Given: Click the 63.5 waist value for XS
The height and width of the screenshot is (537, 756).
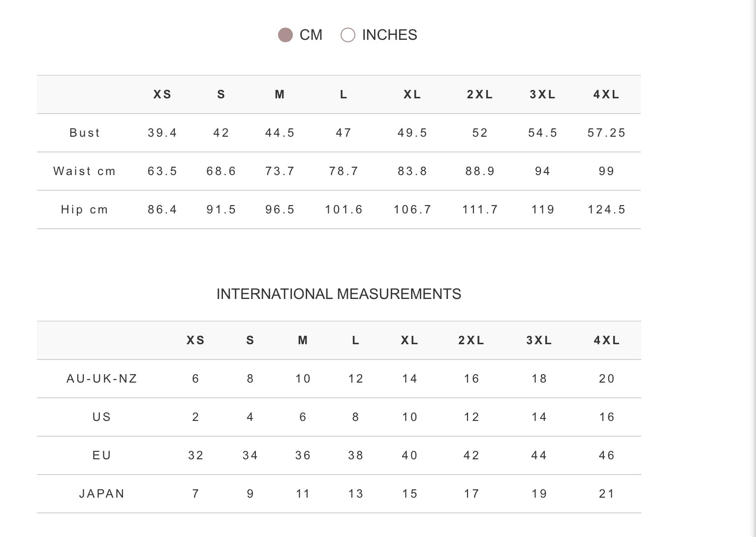Looking at the screenshot, I should 162,171.
